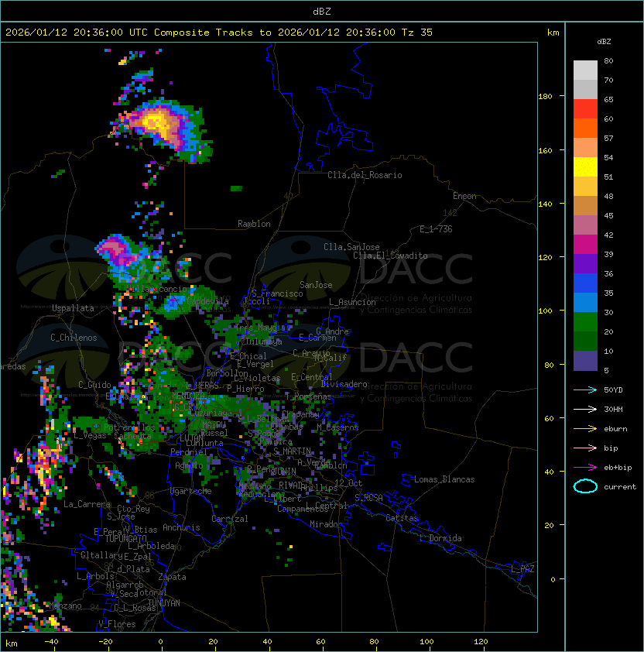Click the cyan 50YD arrow in legend
The height and width of the screenshot is (652, 644).
tap(585, 389)
